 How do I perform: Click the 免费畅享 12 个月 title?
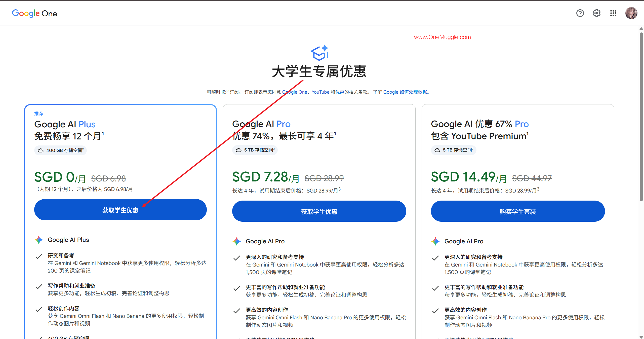click(x=69, y=136)
